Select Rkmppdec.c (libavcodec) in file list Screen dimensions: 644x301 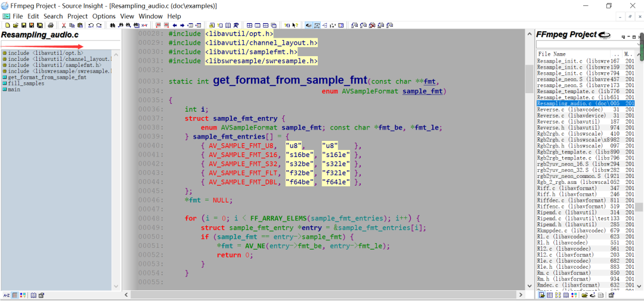point(586,231)
